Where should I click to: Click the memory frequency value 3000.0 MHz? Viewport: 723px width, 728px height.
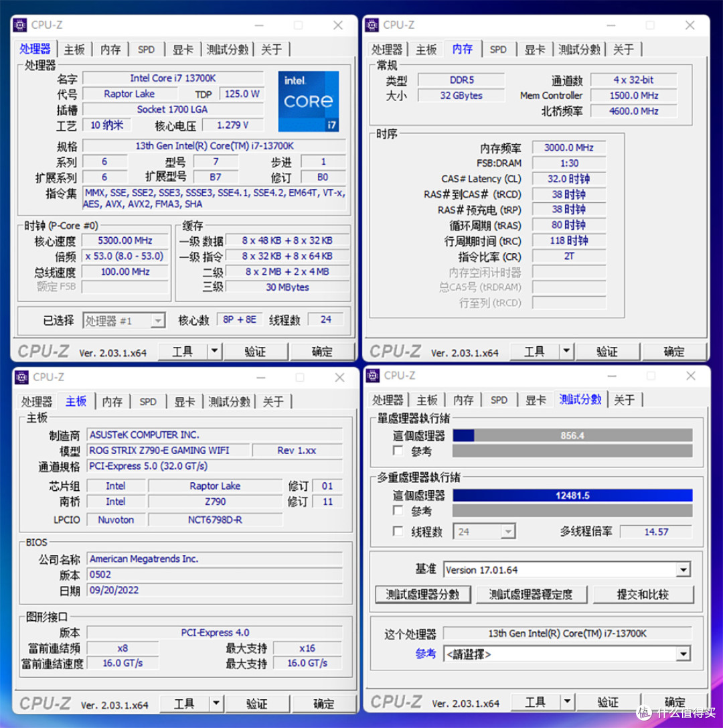click(569, 147)
